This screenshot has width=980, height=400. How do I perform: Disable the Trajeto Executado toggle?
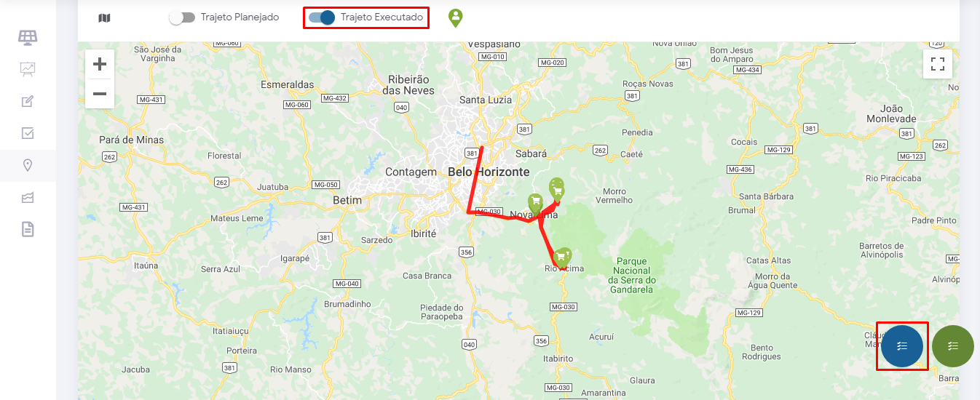coord(321,17)
